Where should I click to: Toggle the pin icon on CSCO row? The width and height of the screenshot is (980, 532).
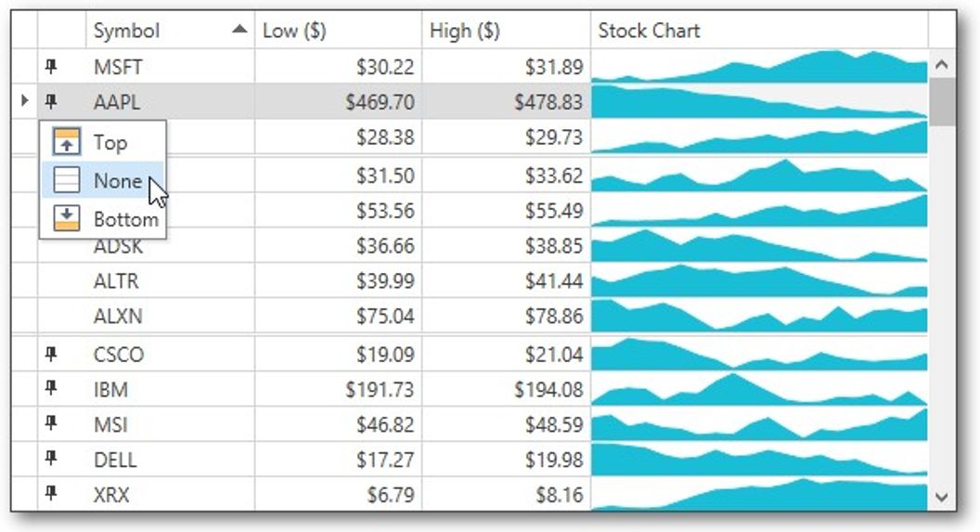tap(52, 354)
